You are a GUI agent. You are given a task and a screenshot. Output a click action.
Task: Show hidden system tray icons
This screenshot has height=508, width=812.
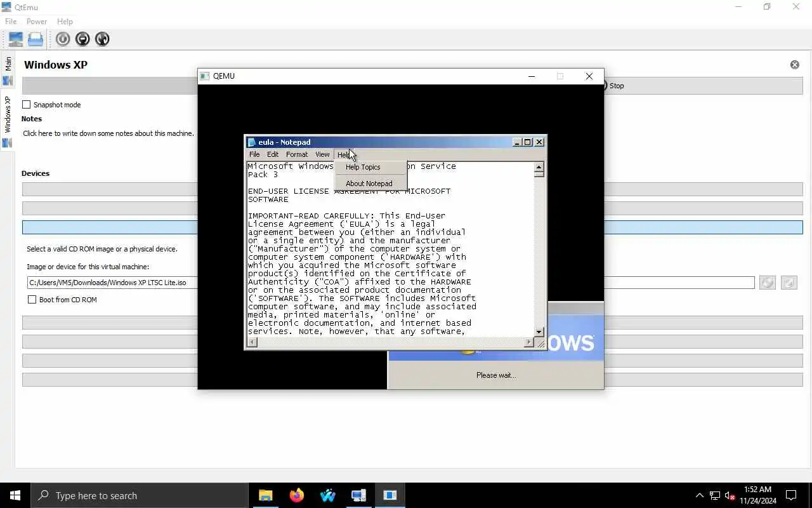point(700,495)
